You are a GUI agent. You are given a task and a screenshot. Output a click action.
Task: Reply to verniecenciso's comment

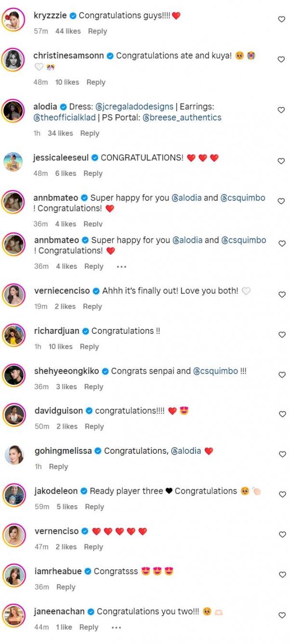click(x=92, y=306)
